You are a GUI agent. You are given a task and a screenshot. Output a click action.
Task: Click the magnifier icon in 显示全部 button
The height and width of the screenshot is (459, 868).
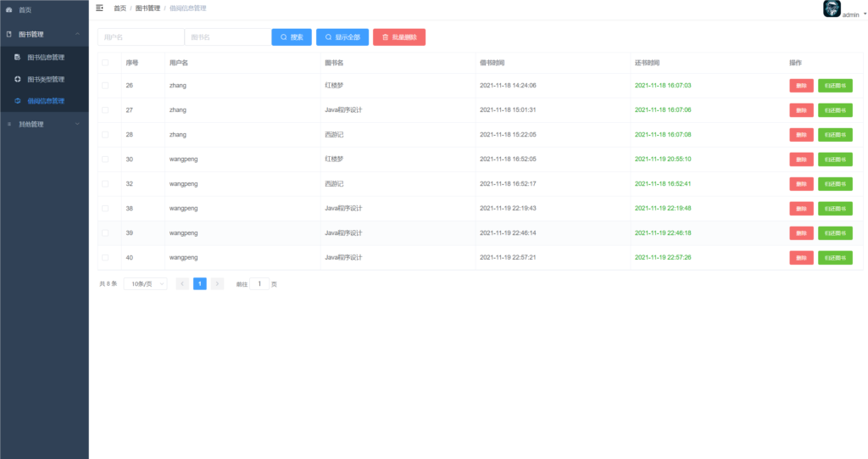[x=328, y=37]
